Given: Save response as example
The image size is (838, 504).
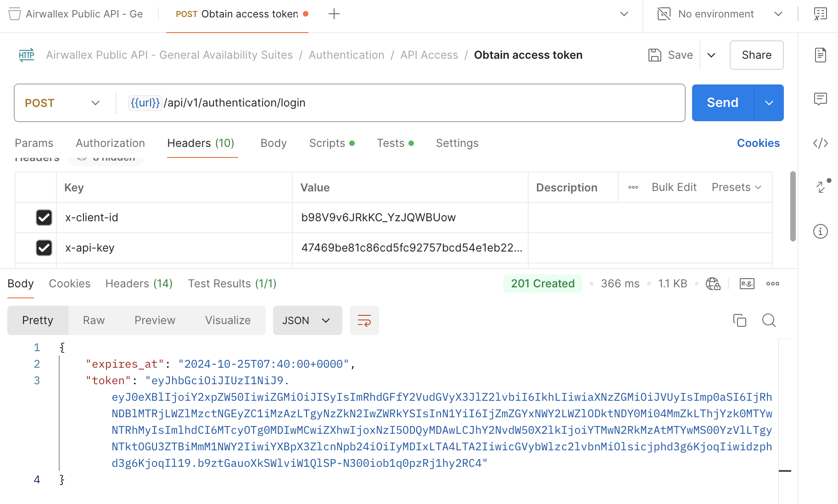Looking at the screenshot, I should pos(747,284).
